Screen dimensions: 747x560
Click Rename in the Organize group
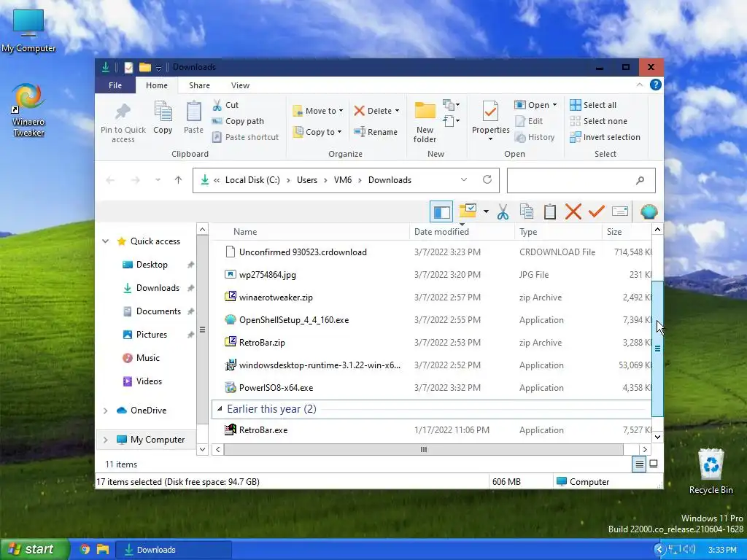coord(376,132)
